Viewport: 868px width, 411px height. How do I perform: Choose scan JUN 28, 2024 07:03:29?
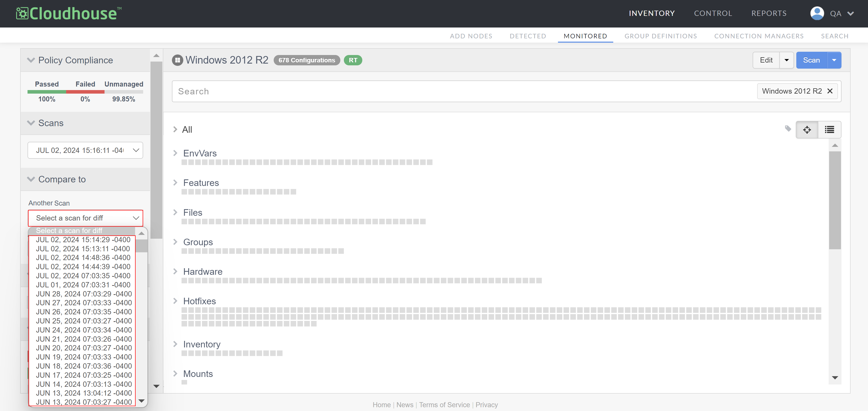pyautogui.click(x=83, y=294)
